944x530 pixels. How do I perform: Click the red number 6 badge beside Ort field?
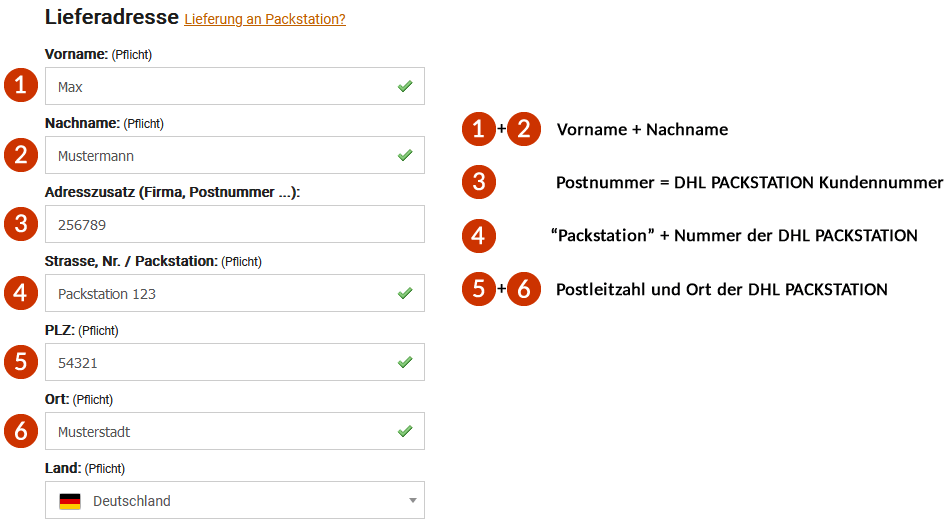(21, 431)
